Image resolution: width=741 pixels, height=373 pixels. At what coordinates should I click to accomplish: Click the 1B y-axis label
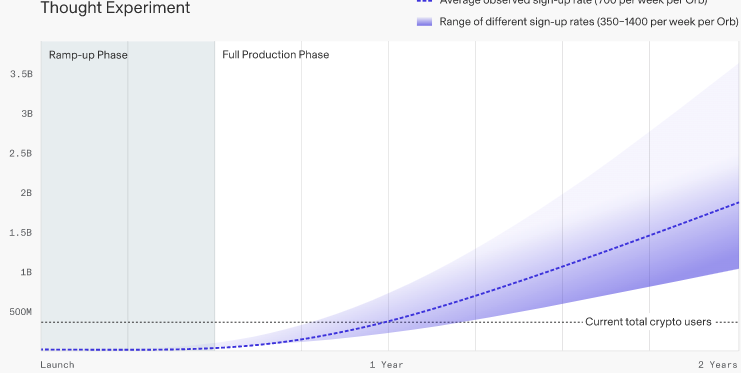pos(27,272)
